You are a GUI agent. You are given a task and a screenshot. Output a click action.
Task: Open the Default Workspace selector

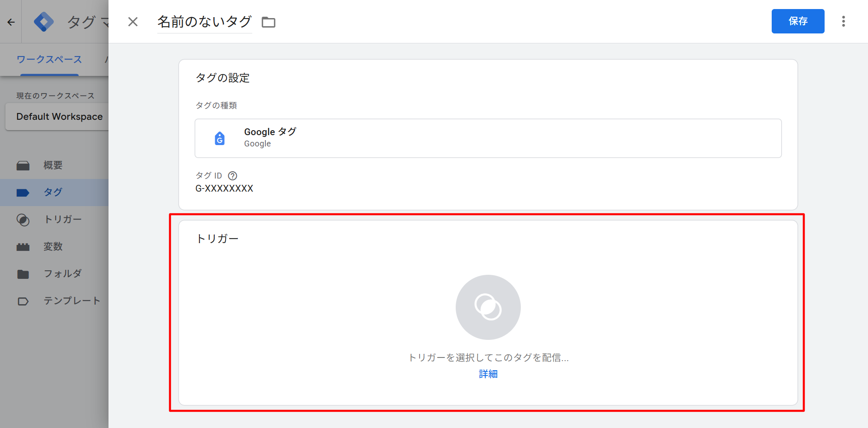point(59,117)
